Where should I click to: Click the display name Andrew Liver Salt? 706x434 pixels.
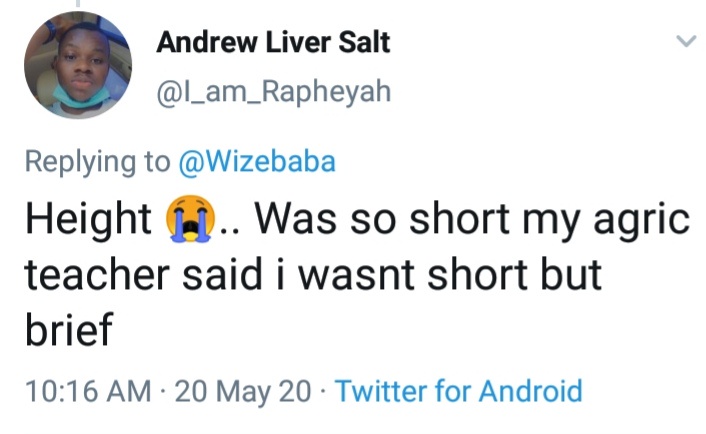[273, 42]
